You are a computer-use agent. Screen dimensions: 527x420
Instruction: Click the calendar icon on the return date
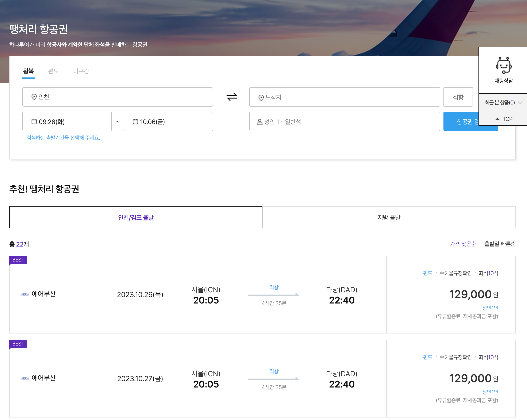point(136,121)
